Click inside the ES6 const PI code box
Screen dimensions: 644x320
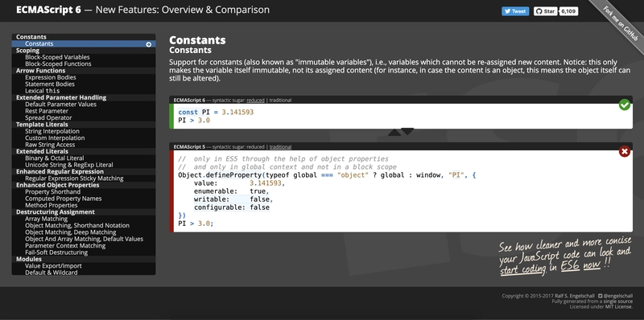point(403,116)
